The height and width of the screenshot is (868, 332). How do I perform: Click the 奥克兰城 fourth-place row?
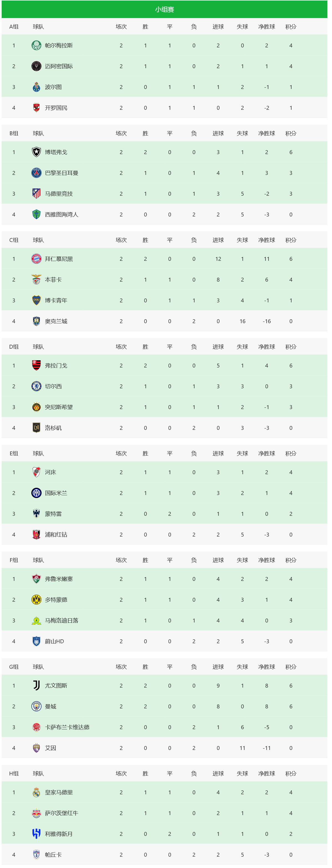(165, 321)
